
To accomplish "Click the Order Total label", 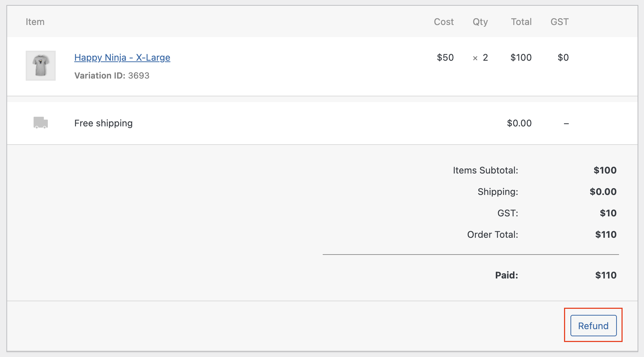I will pyautogui.click(x=492, y=235).
